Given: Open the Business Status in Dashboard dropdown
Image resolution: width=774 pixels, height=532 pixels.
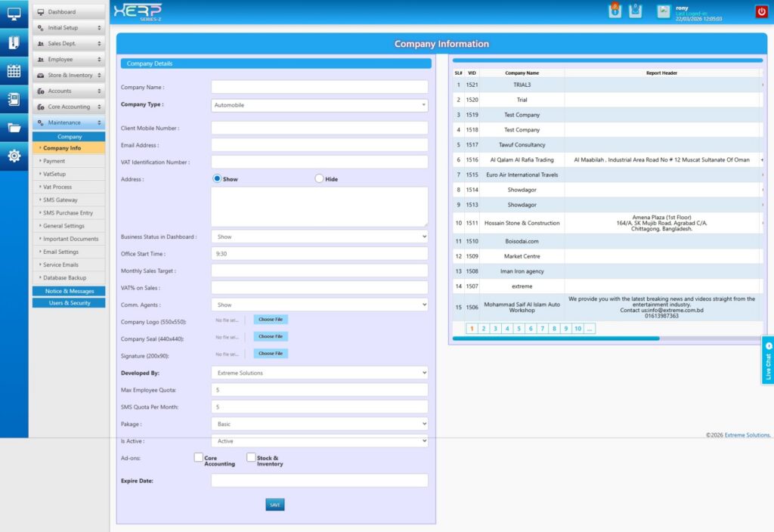Looking at the screenshot, I should pyautogui.click(x=319, y=237).
